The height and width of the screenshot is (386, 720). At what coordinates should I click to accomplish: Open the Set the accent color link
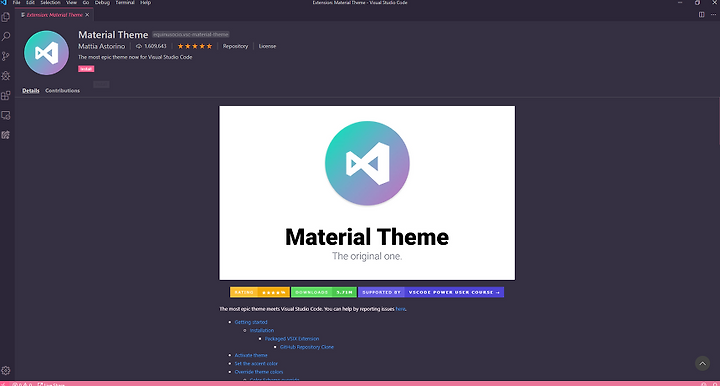click(x=256, y=364)
